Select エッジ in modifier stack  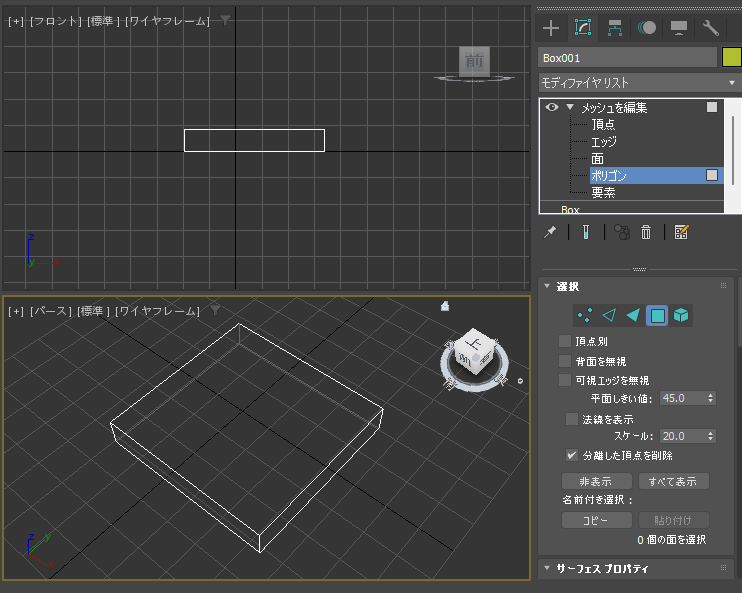click(604, 142)
